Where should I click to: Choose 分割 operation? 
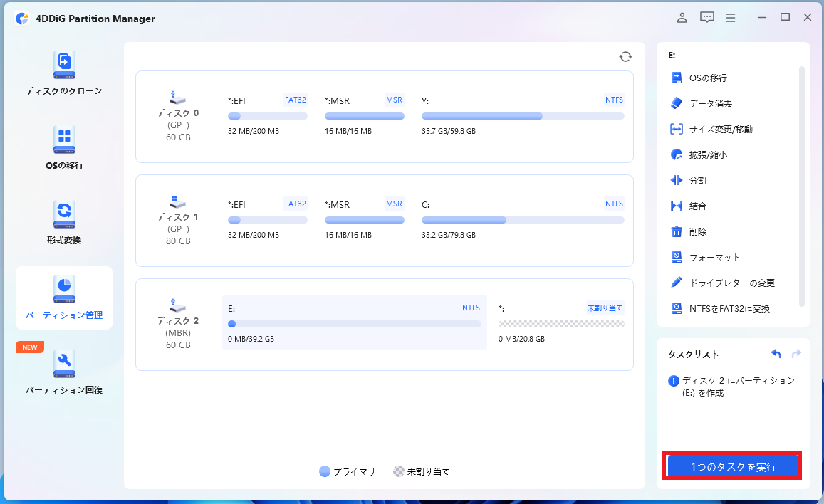689,181
